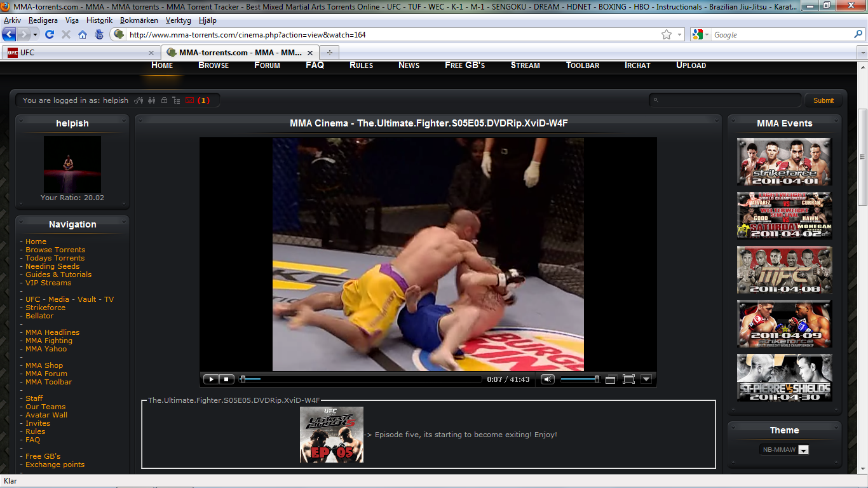The height and width of the screenshot is (488, 868).
Task: Click the UFC favicon on first tab
Action: (x=13, y=53)
